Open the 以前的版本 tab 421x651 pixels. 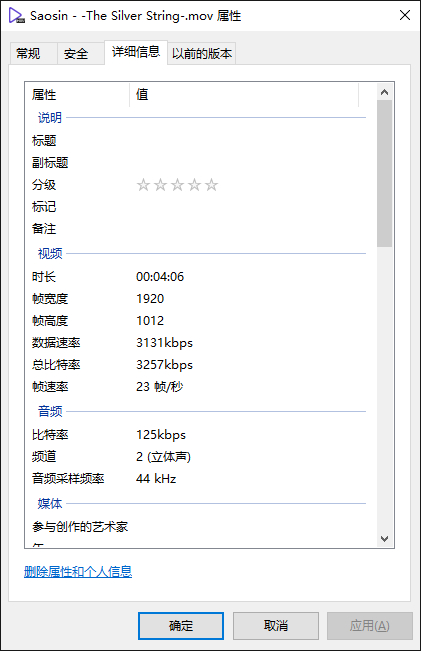coord(202,54)
